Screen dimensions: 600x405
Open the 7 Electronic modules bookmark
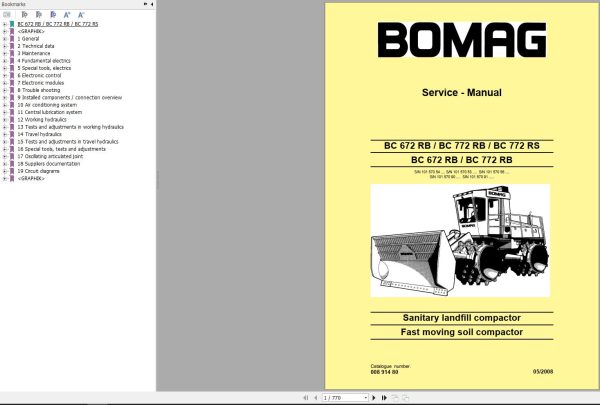click(x=41, y=83)
